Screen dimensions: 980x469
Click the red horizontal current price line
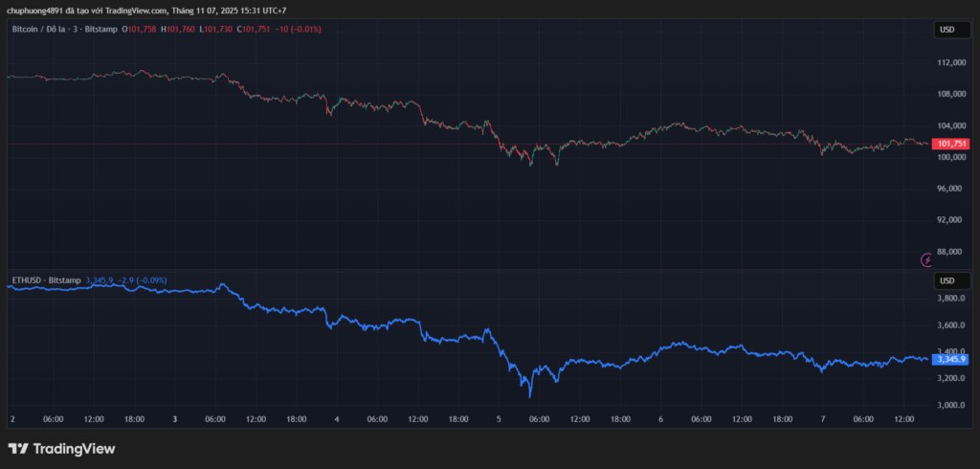tap(383, 144)
